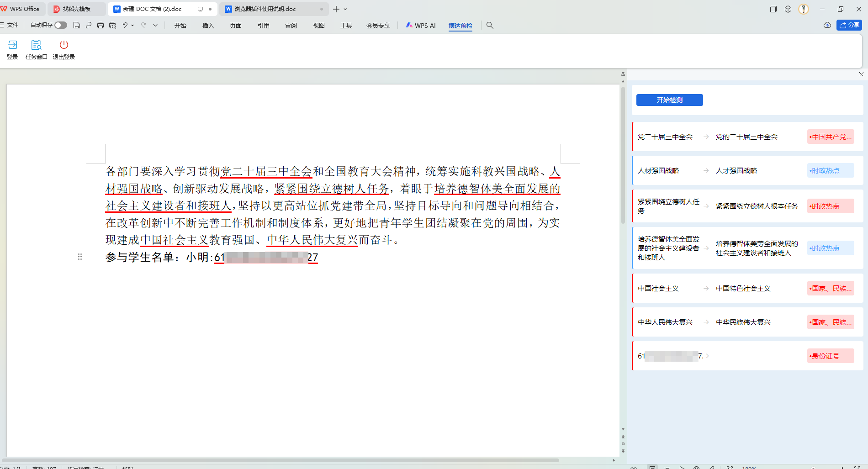This screenshot has width=868, height=469.
Task: Expand the quick access toolbar chevron
Action: (155, 26)
